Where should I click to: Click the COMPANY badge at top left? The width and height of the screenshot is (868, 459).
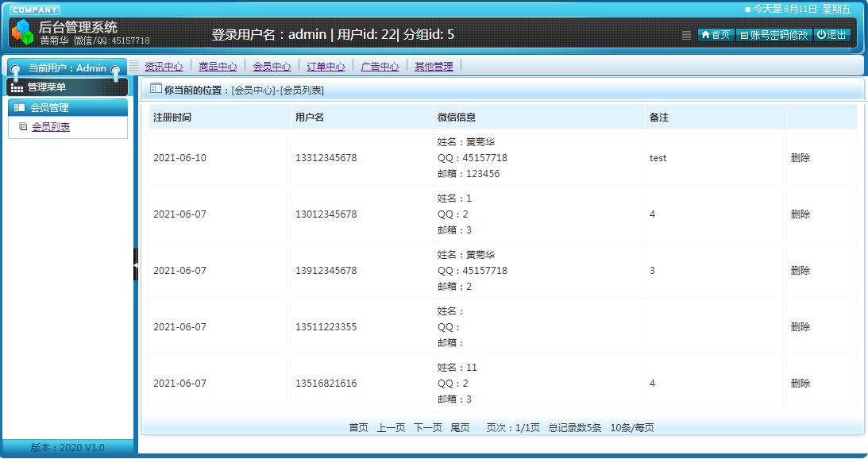35,10
